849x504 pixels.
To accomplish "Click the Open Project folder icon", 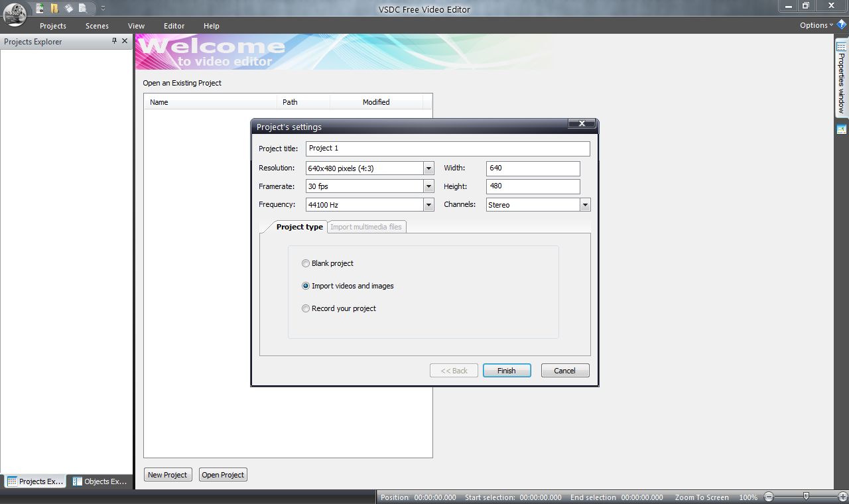I will [x=54, y=9].
